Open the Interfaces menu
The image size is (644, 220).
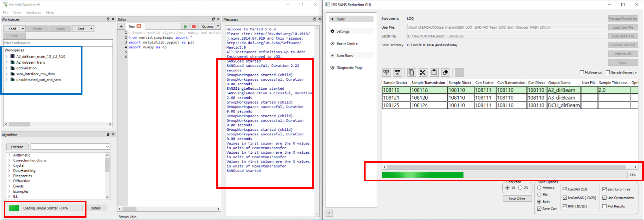[33, 13]
